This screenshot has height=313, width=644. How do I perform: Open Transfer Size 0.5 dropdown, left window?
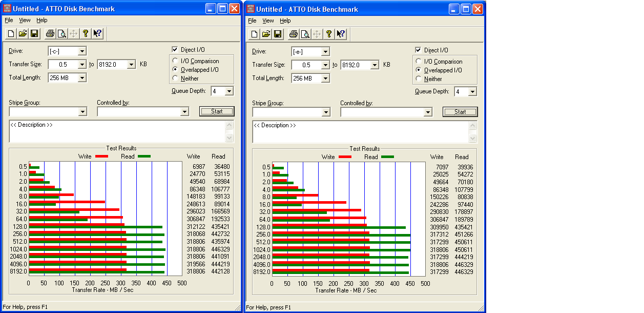[82, 65]
